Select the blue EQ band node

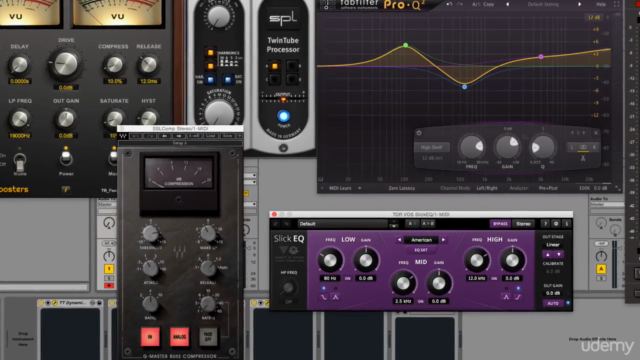[464, 87]
